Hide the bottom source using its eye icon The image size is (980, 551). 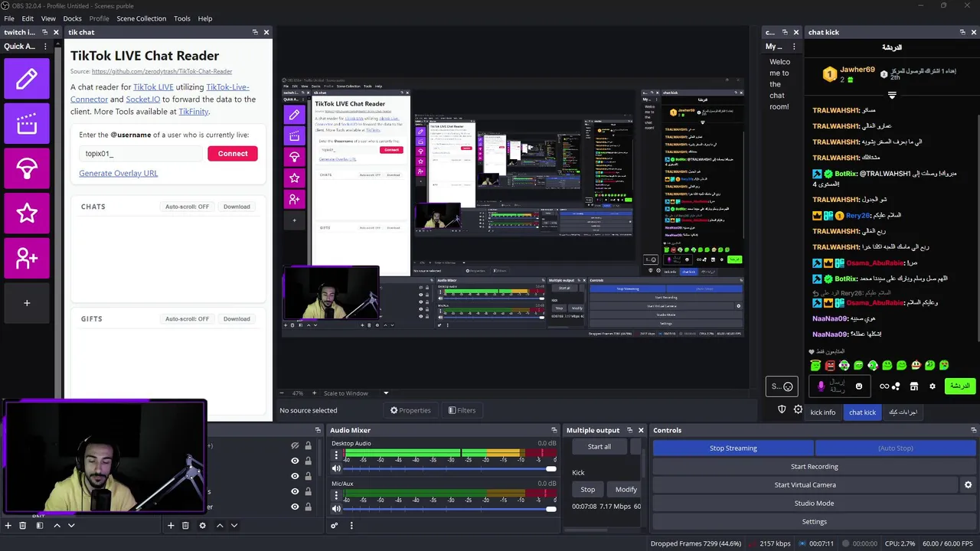[295, 507]
